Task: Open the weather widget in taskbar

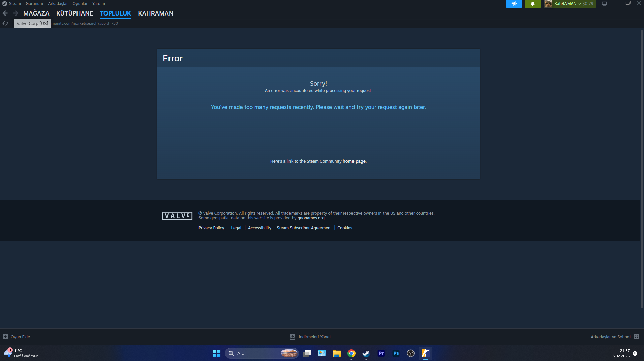Action: tap(21, 353)
